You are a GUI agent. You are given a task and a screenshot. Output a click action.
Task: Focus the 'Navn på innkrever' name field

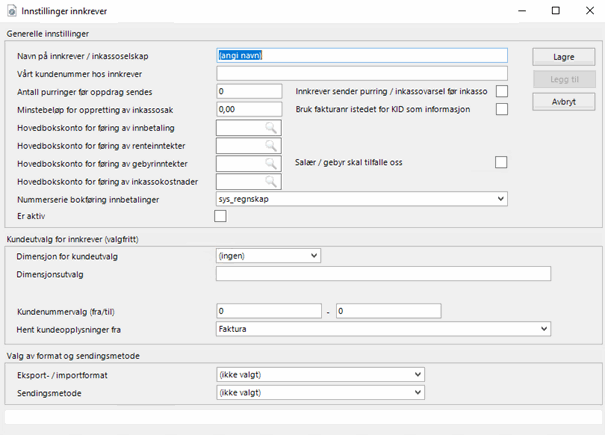[362, 56]
